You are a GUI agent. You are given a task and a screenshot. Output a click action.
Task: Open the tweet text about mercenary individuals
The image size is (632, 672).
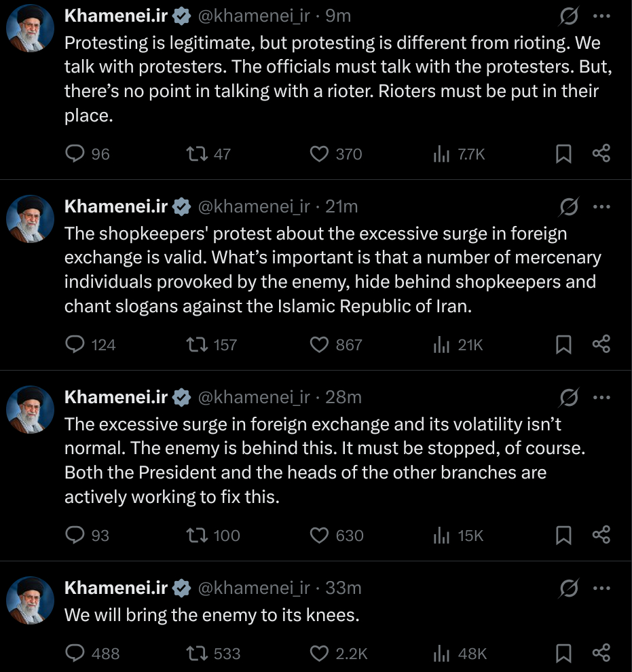pos(333,270)
